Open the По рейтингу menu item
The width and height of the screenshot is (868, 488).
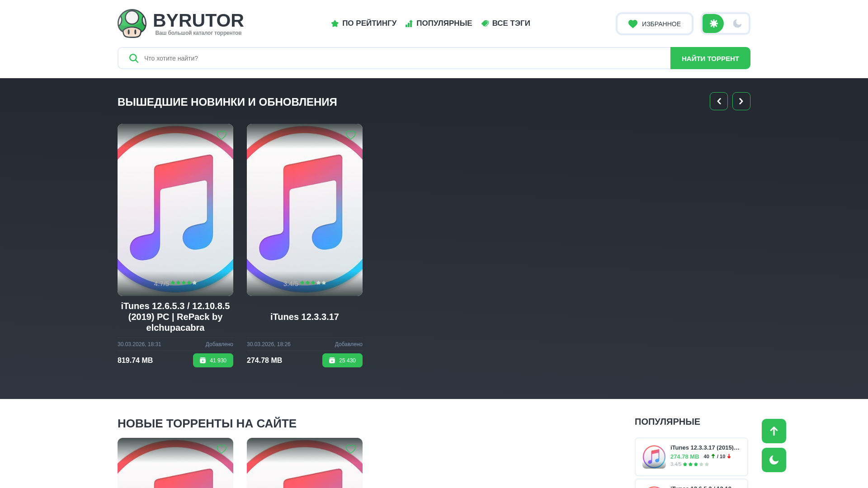click(x=364, y=23)
